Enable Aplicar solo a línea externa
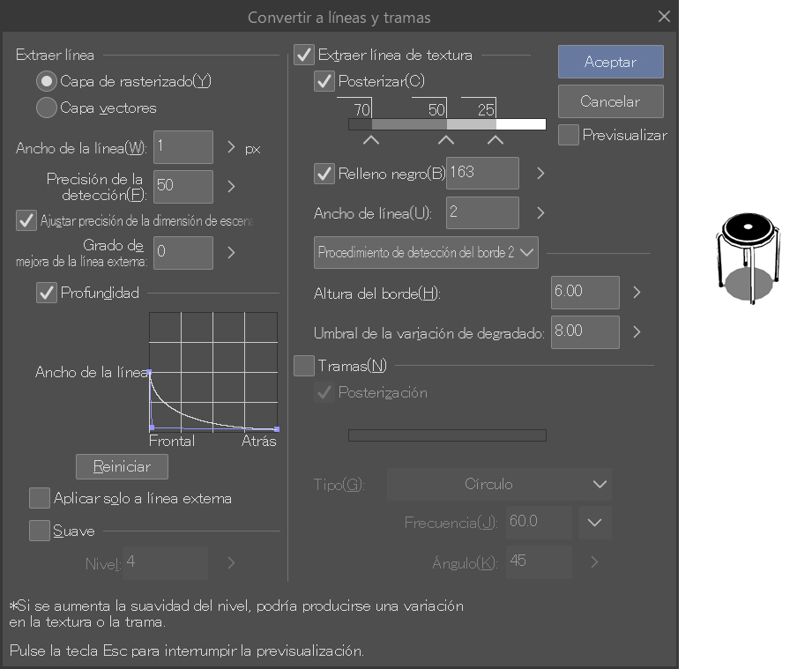 click(x=40, y=498)
